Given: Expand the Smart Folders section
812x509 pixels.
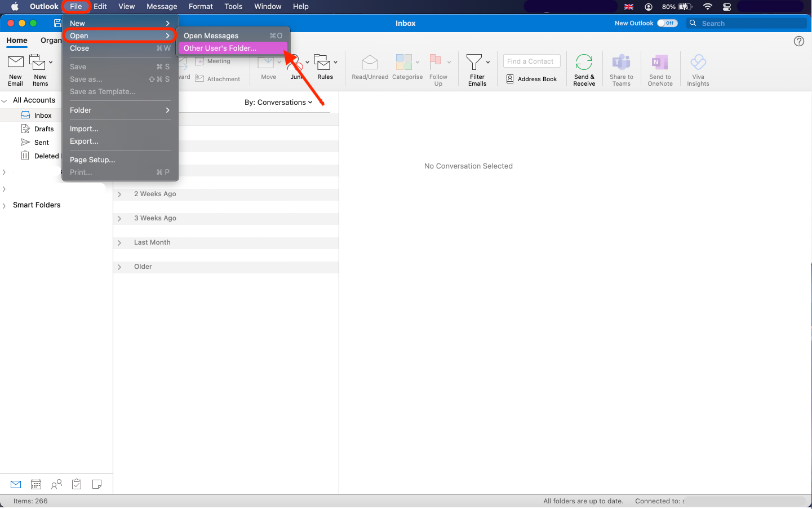Looking at the screenshot, I should (5, 206).
